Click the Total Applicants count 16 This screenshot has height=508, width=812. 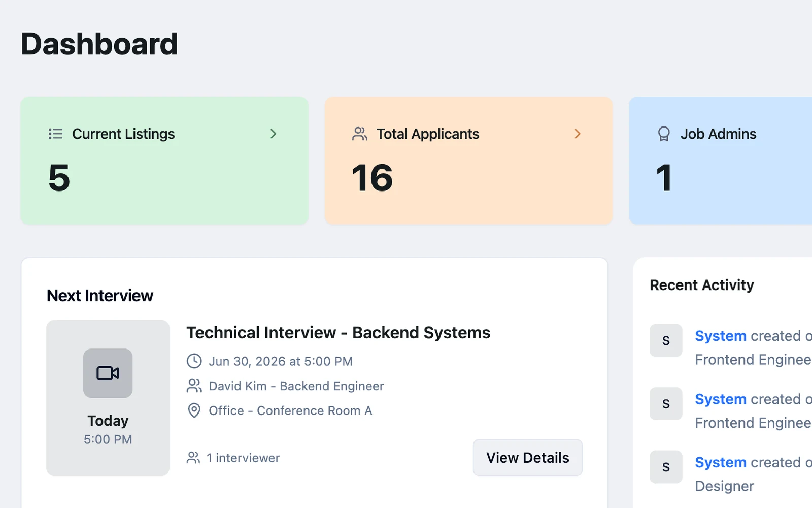tap(373, 178)
